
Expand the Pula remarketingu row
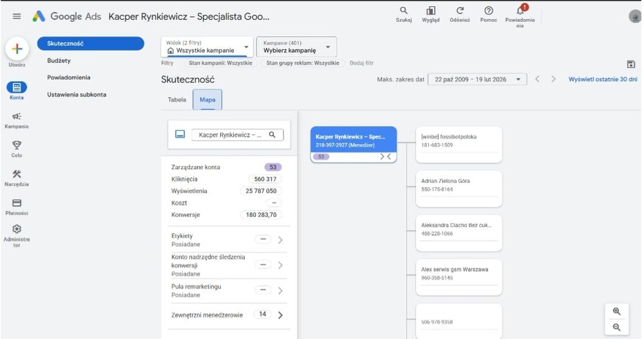280,291
